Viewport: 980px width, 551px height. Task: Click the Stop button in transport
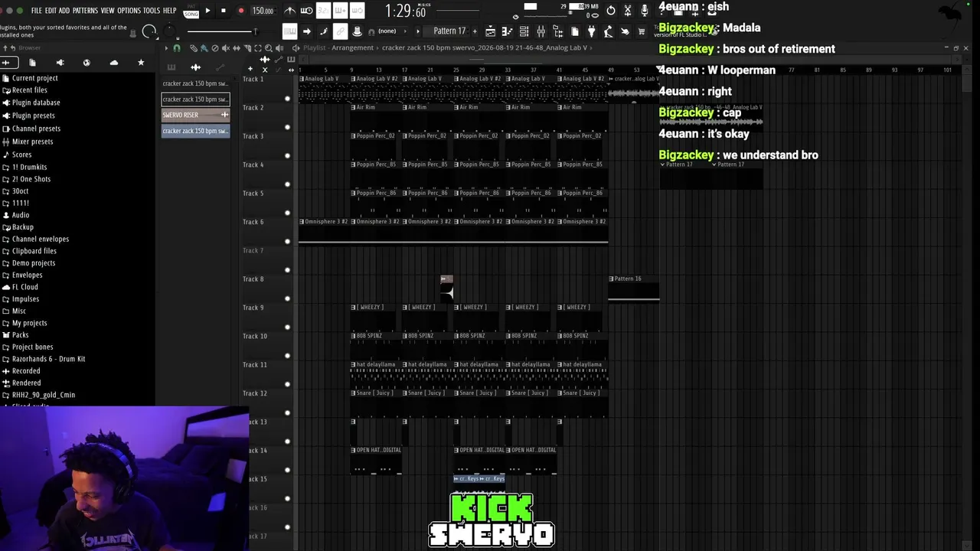pos(224,11)
